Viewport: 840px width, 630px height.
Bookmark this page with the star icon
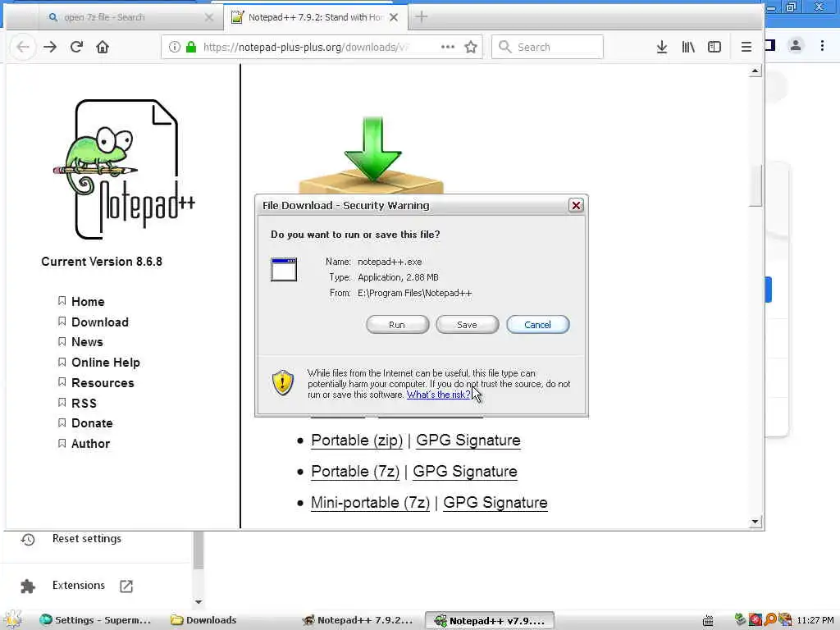coord(471,47)
